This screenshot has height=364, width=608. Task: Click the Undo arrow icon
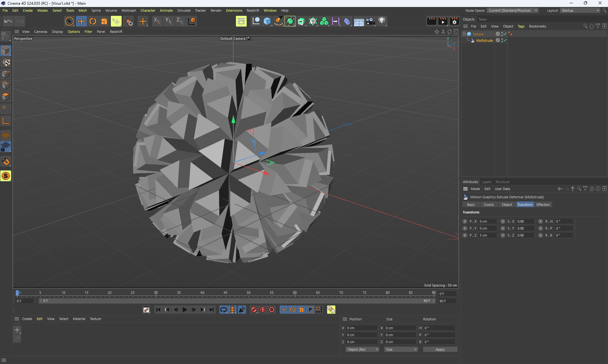point(8,21)
